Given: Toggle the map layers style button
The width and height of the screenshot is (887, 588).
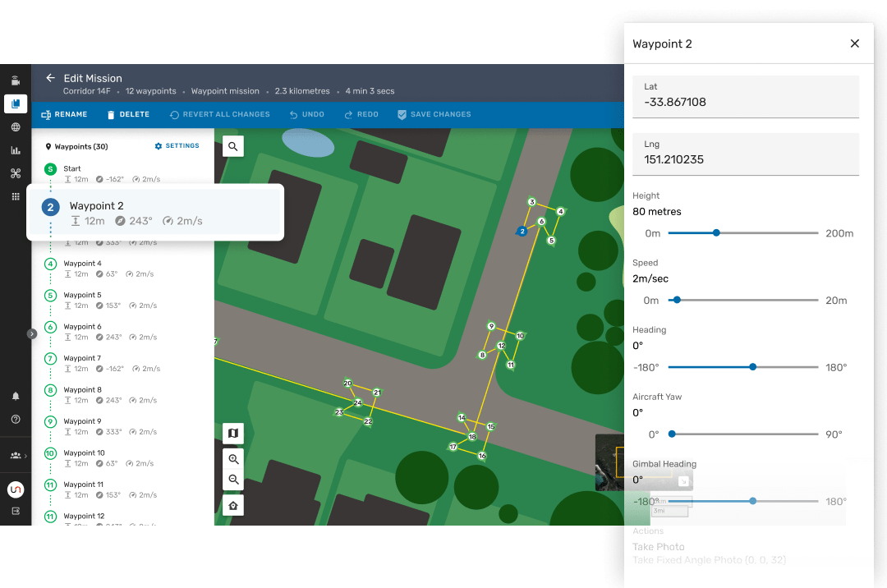Looking at the screenshot, I should [233, 433].
